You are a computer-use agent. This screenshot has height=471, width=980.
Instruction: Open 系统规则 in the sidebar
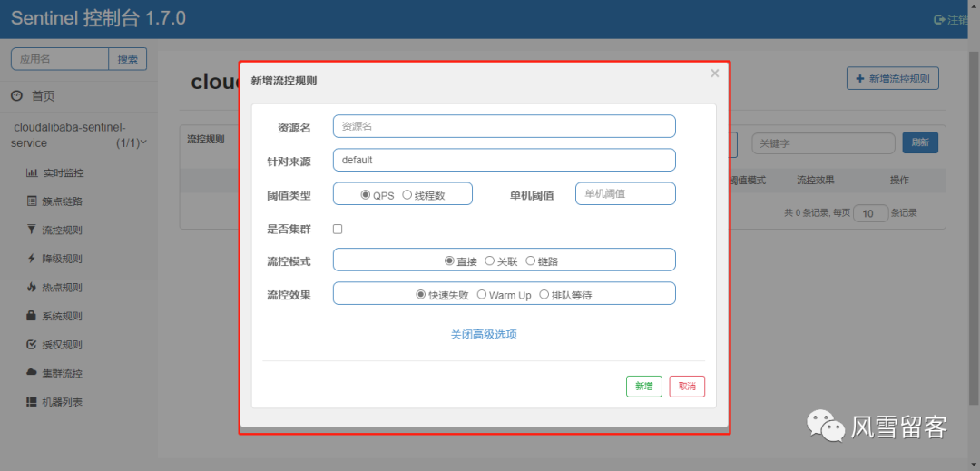[x=62, y=317]
